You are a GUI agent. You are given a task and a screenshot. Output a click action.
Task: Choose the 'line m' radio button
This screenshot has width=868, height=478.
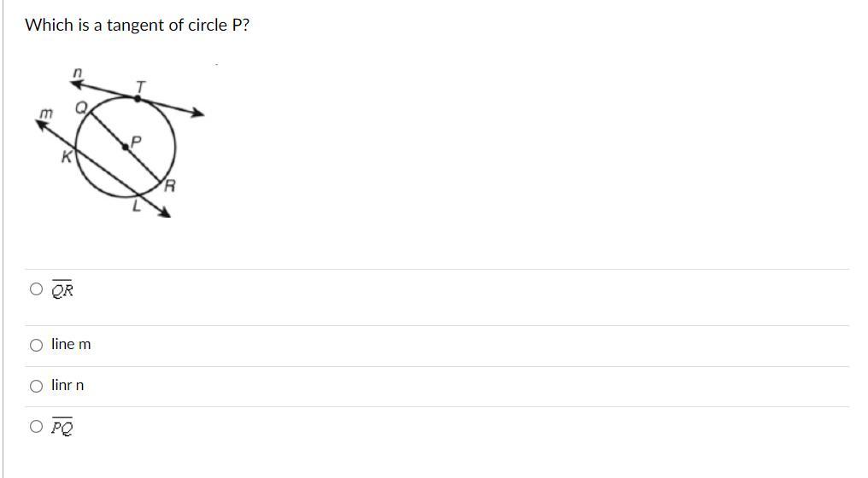(x=36, y=345)
